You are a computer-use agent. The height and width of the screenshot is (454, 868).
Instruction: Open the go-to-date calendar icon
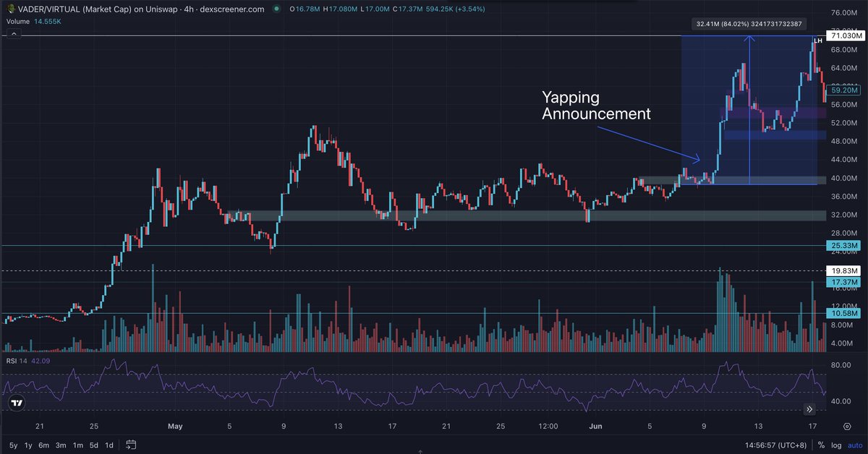131,445
